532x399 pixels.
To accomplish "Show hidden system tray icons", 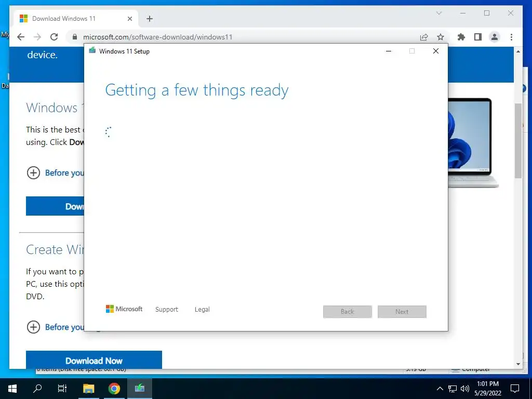I will [440, 389].
